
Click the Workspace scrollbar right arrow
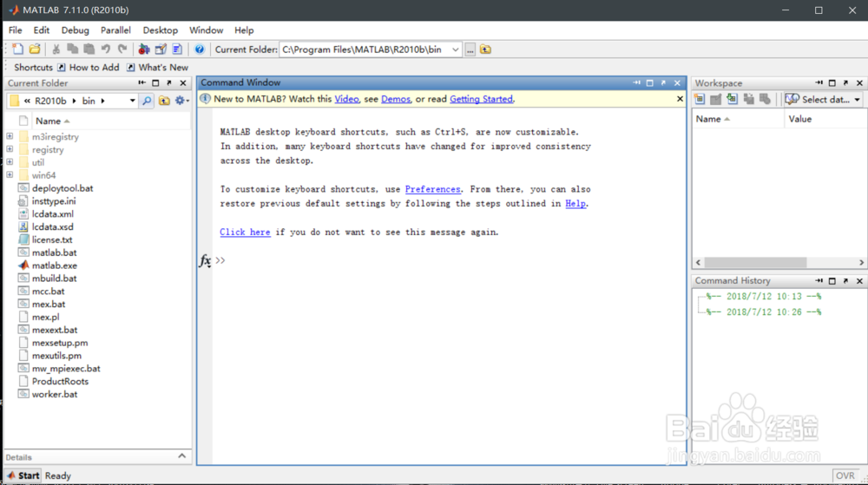pos(861,263)
